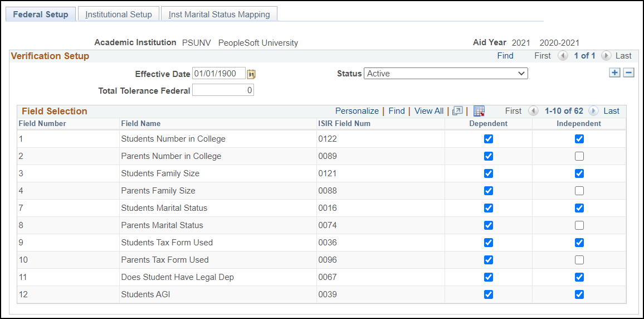Open Inst Marital Status Mapping tab
Viewport: 644px width, 319px height.
219,14
